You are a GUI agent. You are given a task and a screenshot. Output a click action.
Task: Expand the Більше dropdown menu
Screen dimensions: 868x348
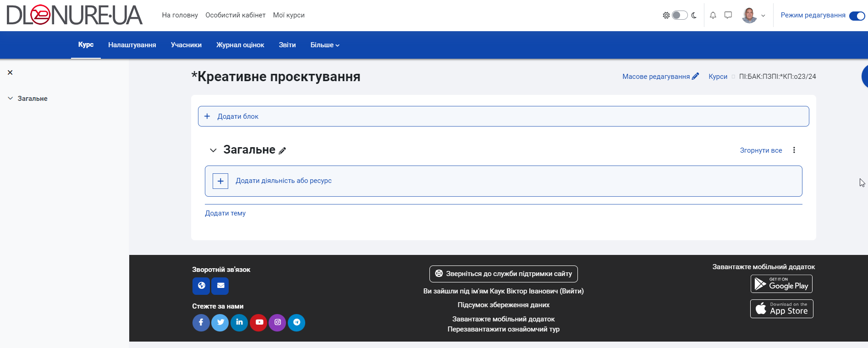click(325, 45)
